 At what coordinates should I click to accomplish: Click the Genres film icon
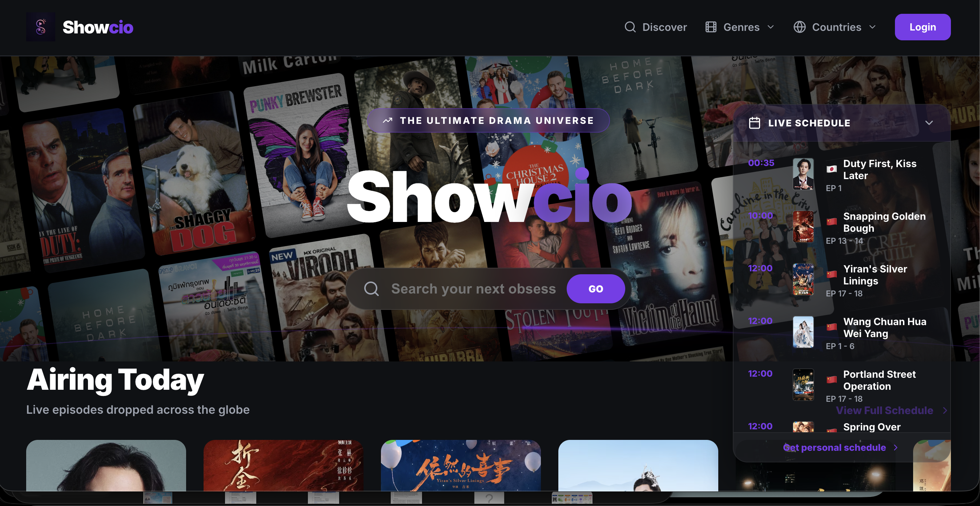[711, 27]
